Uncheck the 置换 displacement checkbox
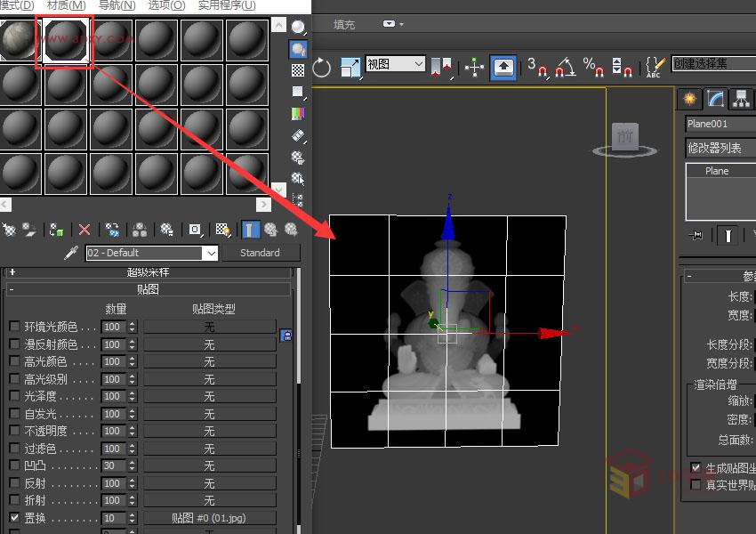 12,517
